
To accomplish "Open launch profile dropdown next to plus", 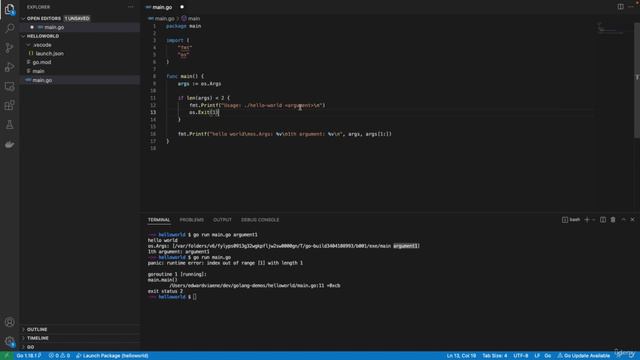I will point(594,220).
